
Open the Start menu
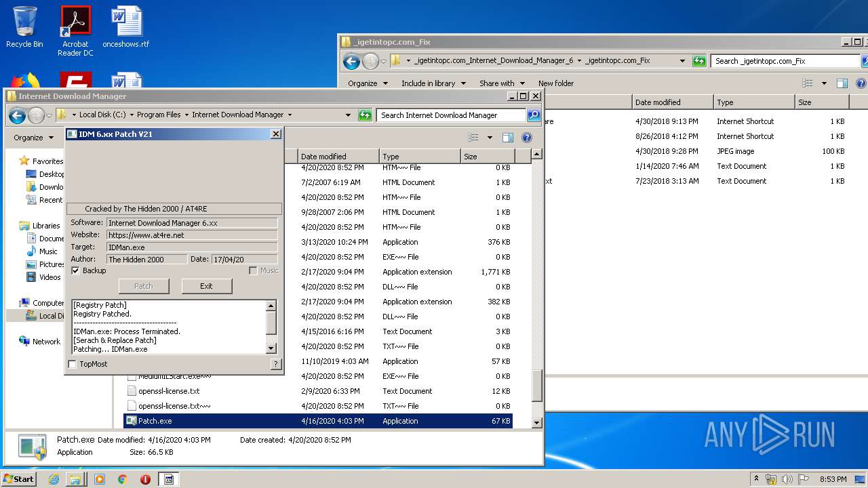18,479
